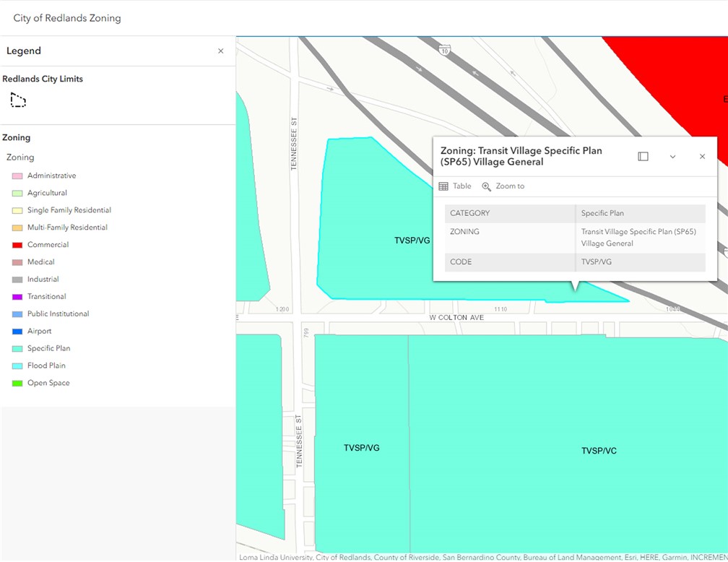Viewport: 728px width, 562px height.
Task: Zoom to the selected zoning feature
Action: pyautogui.click(x=503, y=186)
